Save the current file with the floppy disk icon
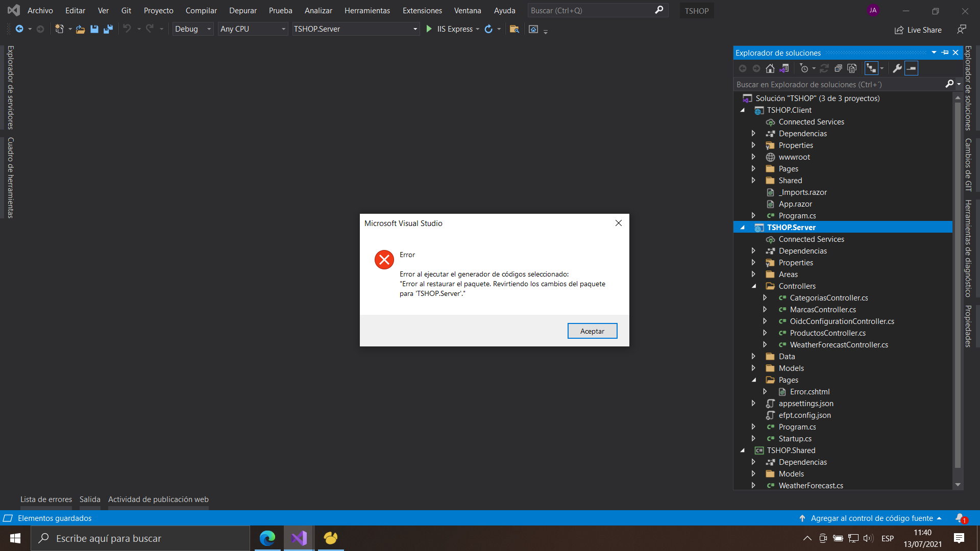The height and width of the screenshot is (551, 980). tap(94, 29)
